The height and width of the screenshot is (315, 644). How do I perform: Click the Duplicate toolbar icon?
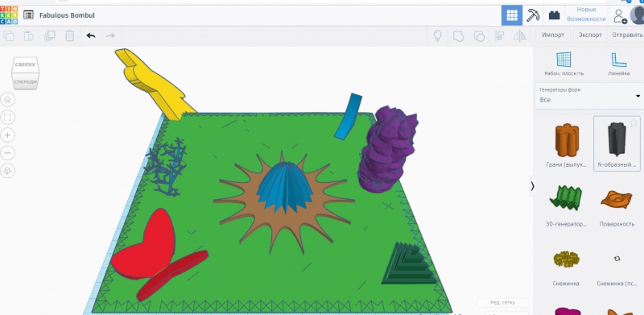point(49,35)
